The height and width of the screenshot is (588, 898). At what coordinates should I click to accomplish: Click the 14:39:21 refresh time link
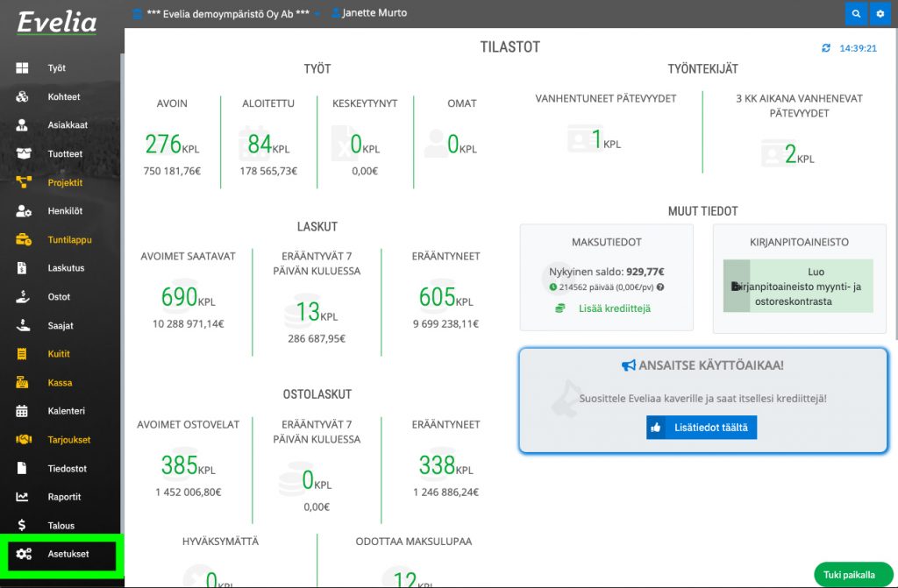858,48
